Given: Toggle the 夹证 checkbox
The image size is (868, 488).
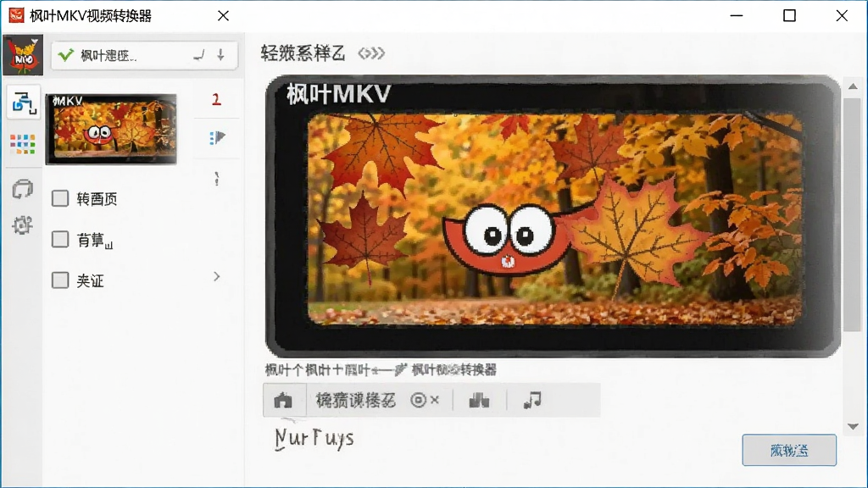Looking at the screenshot, I should point(60,280).
